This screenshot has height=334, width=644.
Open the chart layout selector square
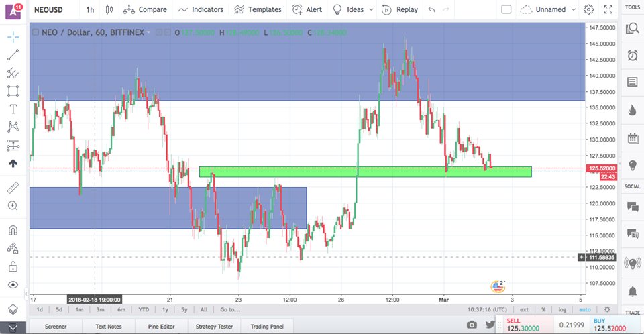pyautogui.click(x=506, y=9)
